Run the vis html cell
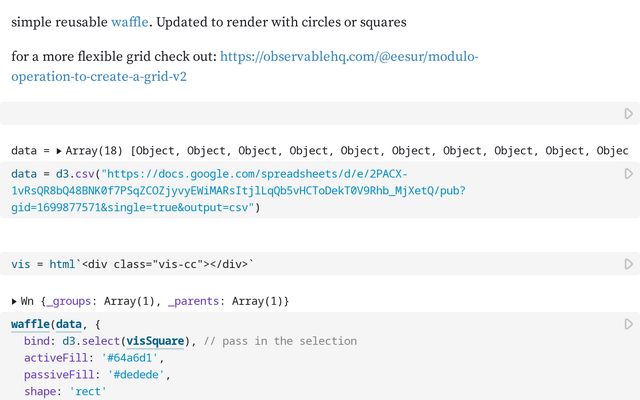Screen dimensions: 640x400 [628, 264]
